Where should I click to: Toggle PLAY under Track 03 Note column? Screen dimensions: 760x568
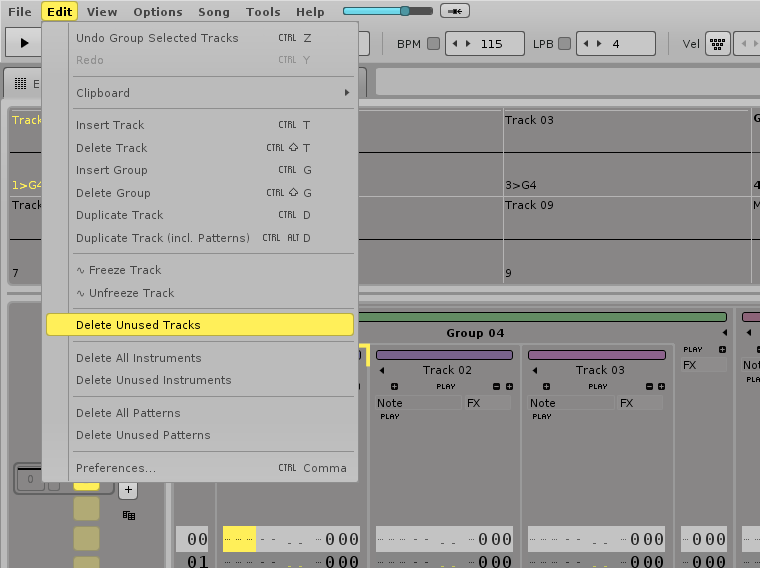pos(542,416)
